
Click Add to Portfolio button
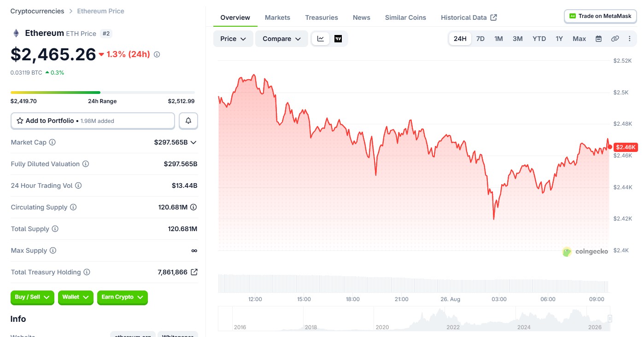tap(93, 121)
